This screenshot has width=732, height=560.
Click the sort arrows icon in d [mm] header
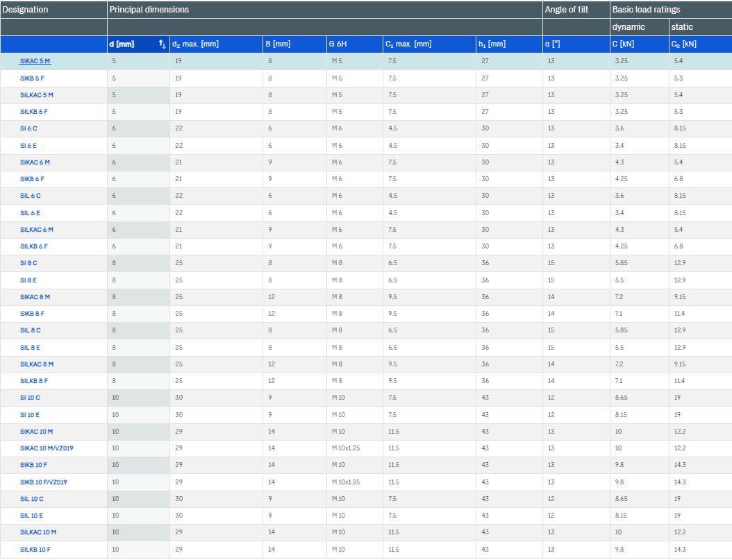[x=162, y=44]
